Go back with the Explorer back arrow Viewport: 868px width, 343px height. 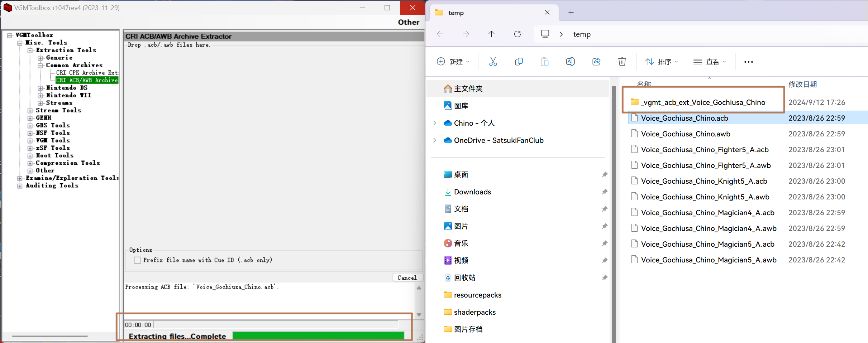[x=440, y=34]
